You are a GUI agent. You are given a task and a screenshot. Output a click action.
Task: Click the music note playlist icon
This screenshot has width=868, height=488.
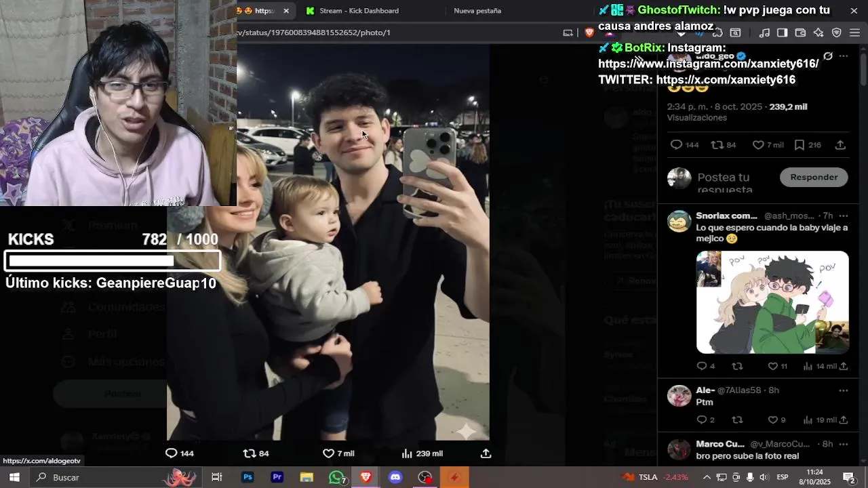764,33
